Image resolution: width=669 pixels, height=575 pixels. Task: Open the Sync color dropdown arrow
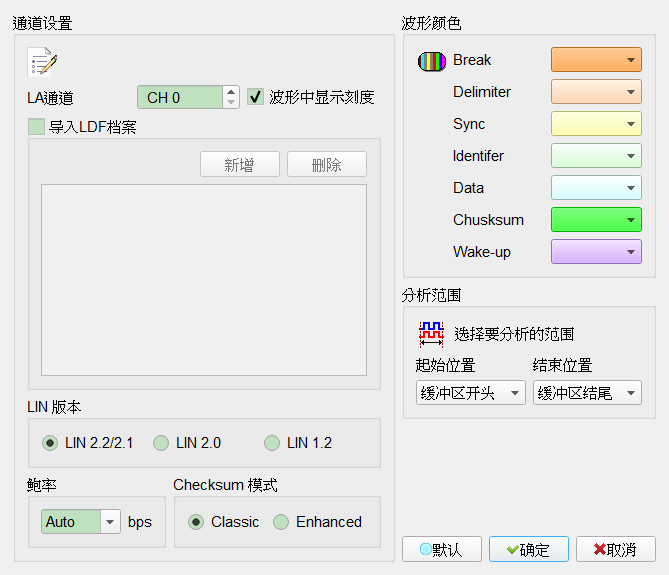coord(631,124)
